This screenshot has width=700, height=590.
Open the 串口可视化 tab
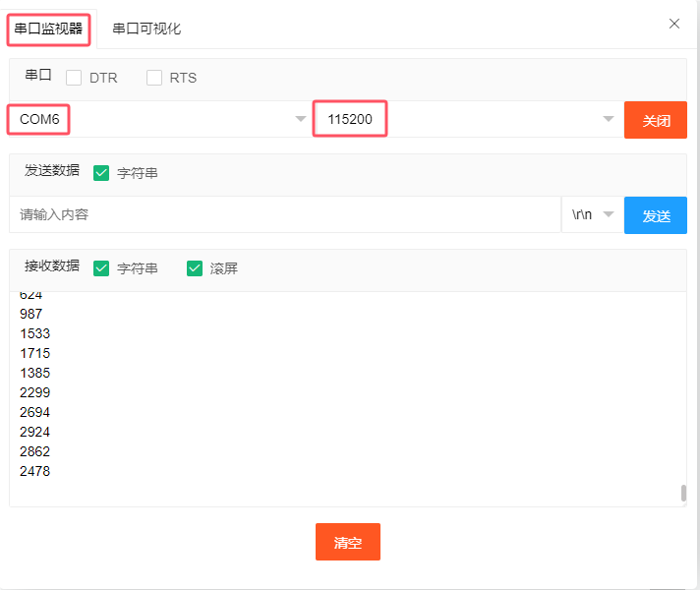(x=146, y=29)
